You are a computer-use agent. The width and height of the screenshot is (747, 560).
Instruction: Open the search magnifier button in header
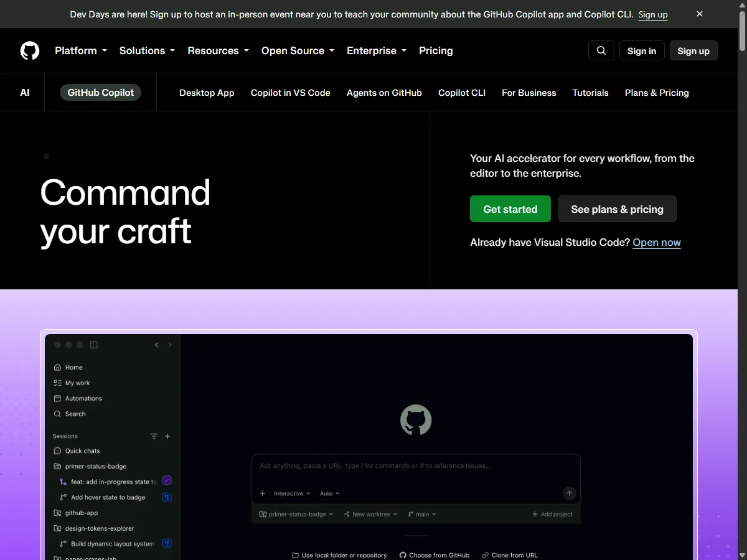[x=601, y=50]
